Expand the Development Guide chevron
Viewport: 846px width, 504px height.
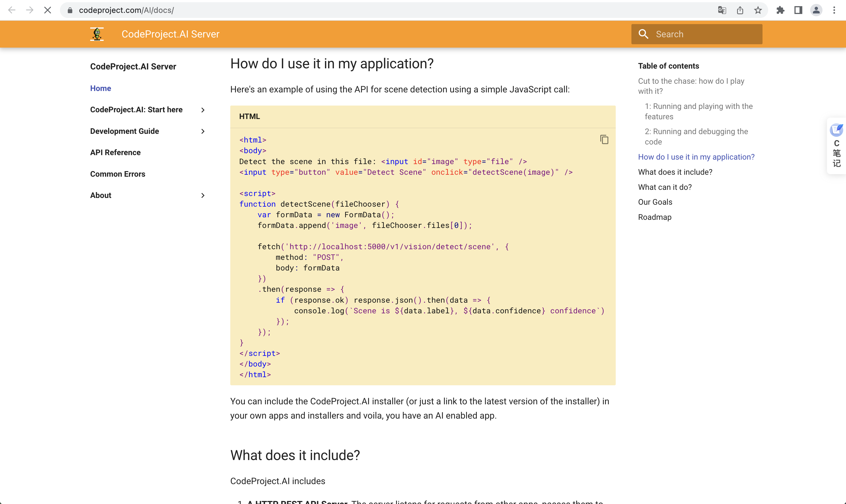point(203,131)
